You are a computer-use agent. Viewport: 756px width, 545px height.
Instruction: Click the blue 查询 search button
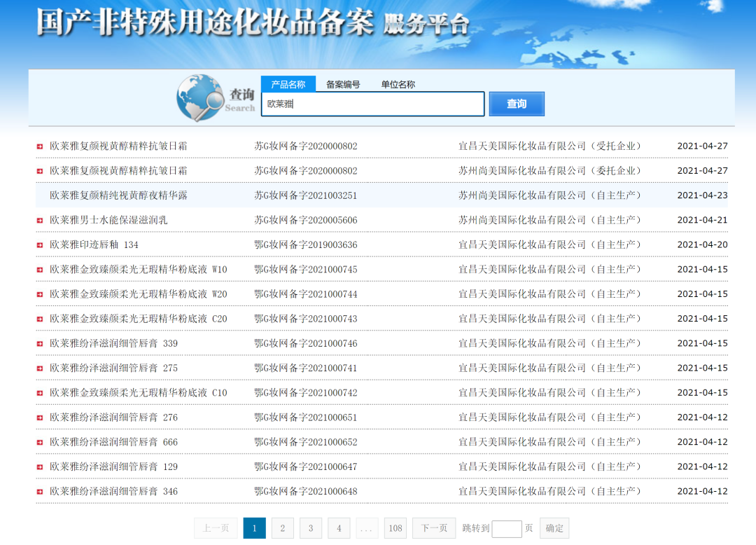(x=517, y=104)
